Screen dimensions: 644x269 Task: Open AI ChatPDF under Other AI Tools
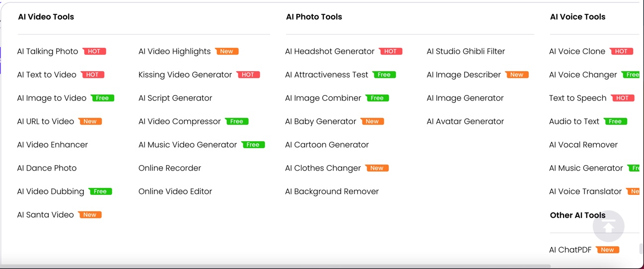click(x=570, y=250)
